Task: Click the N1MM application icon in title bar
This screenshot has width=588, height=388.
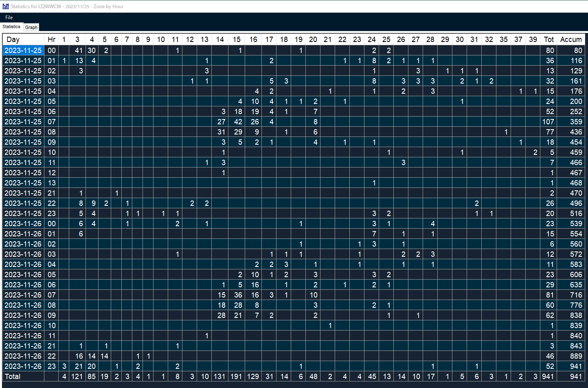Action: point(6,7)
